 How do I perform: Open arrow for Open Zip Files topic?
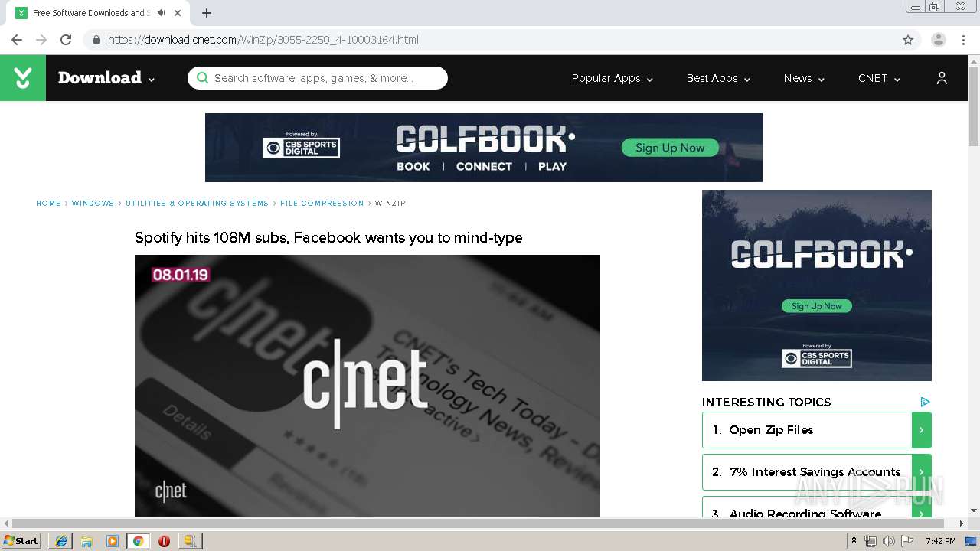[x=921, y=430]
